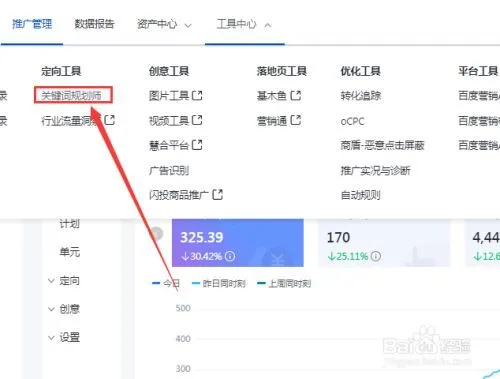Select the 325.39 metric card
The height and width of the screenshot is (379, 500).
click(x=238, y=243)
